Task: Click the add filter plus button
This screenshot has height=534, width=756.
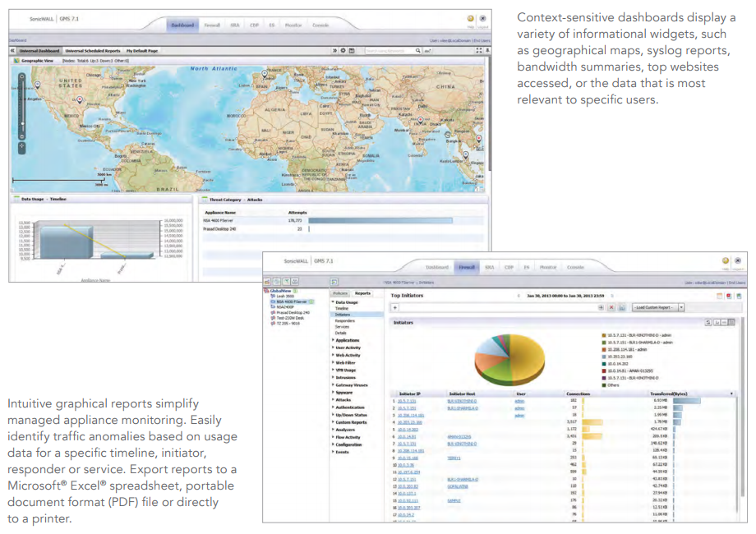Action: [x=395, y=307]
